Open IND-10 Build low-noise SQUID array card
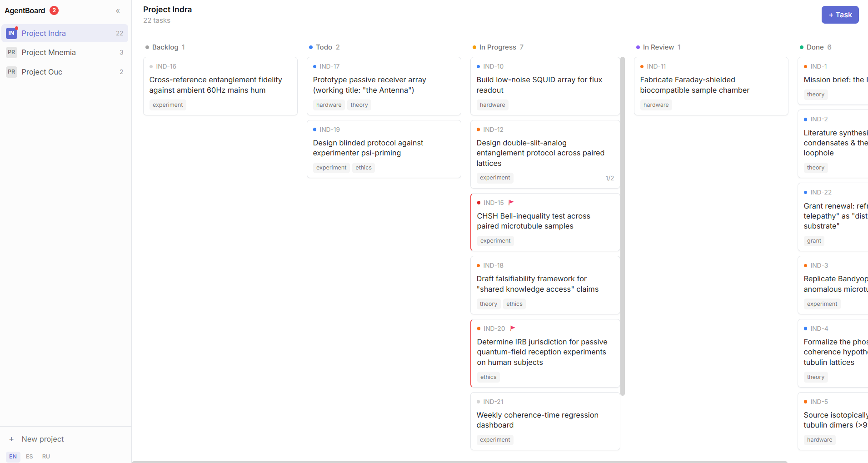The height and width of the screenshot is (463, 868). pyautogui.click(x=545, y=86)
